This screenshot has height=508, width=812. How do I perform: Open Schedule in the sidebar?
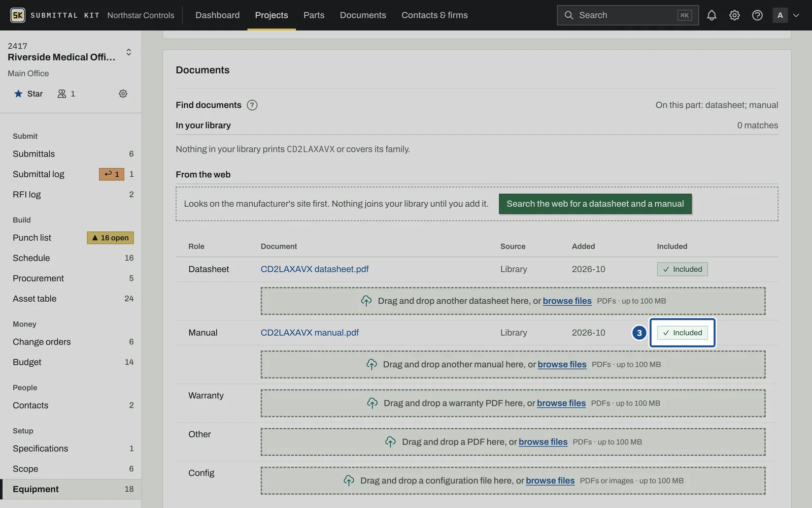[x=71, y=258]
